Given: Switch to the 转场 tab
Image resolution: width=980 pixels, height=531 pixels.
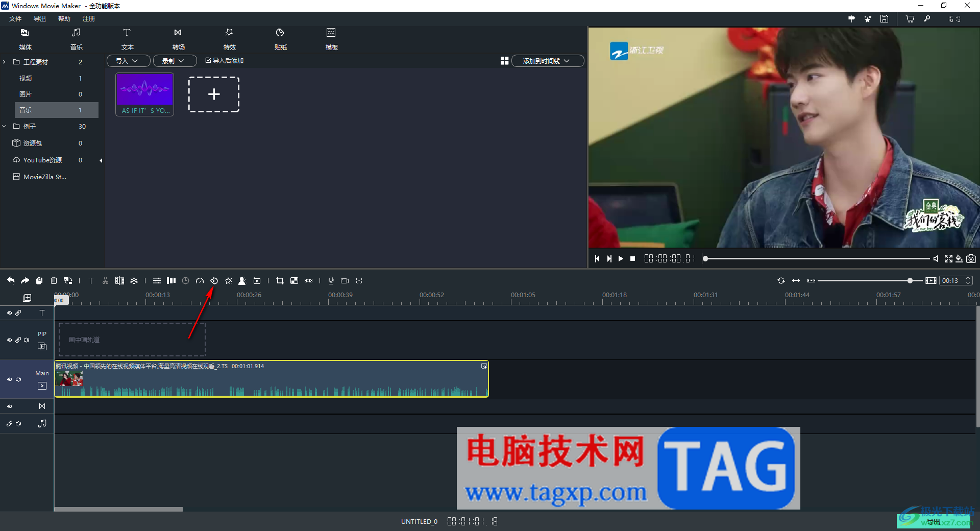Looking at the screenshot, I should click(x=178, y=39).
